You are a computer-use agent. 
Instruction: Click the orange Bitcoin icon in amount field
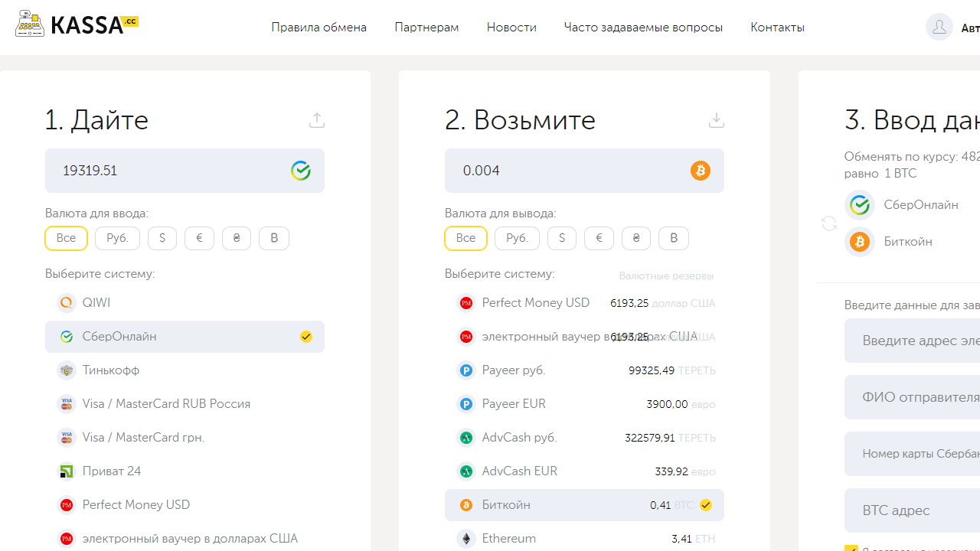coord(700,171)
